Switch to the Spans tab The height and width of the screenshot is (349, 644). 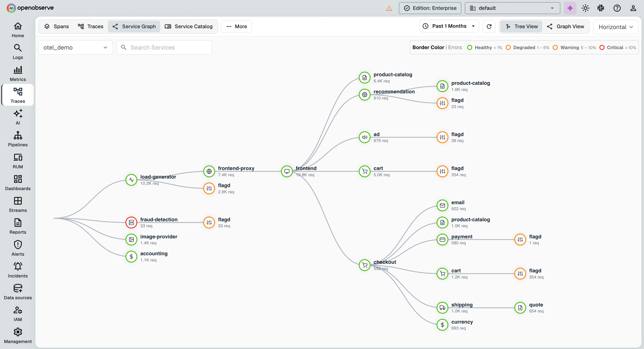[x=56, y=26]
